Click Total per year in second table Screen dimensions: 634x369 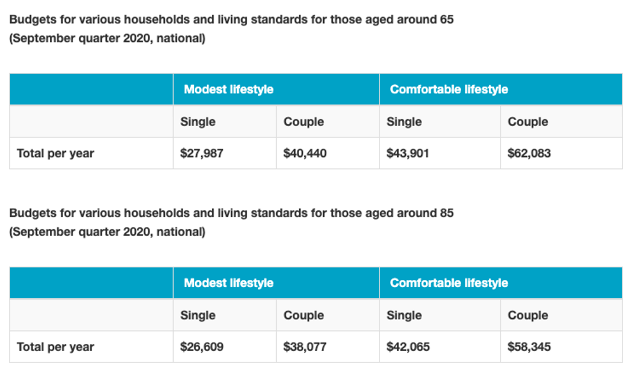55,347
